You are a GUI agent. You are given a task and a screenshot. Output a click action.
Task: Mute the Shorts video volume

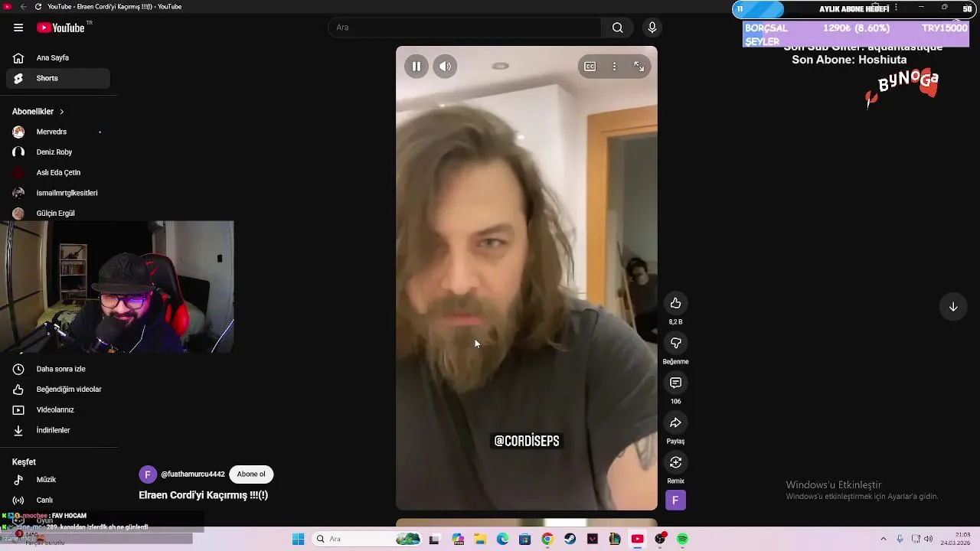(446, 67)
